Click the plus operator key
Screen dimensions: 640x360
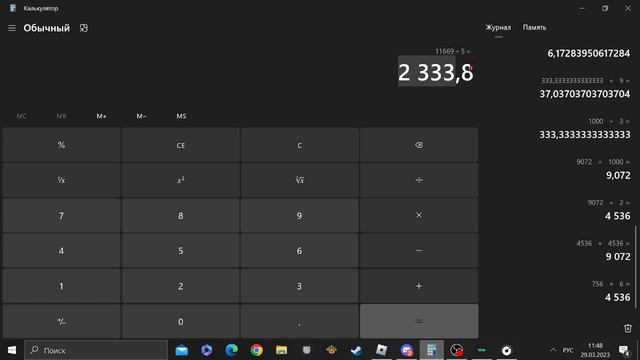tap(419, 286)
